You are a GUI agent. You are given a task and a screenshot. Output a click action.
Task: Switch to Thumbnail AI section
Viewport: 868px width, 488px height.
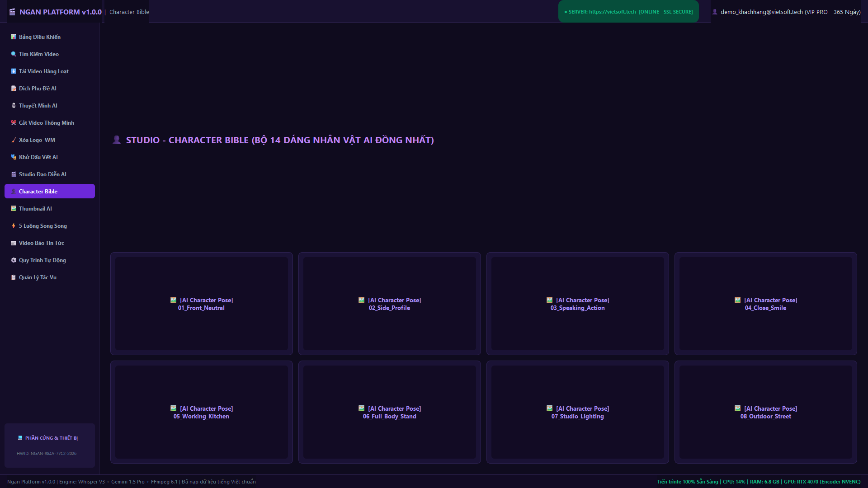(x=50, y=209)
